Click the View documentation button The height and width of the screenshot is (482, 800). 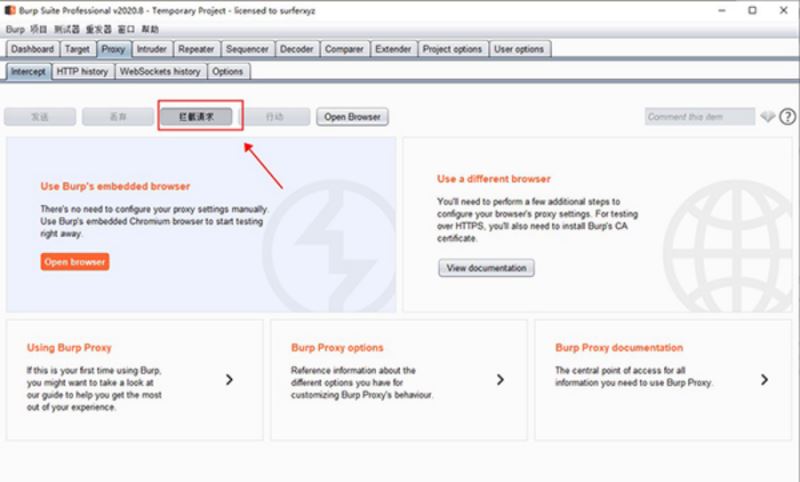(486, 268)
